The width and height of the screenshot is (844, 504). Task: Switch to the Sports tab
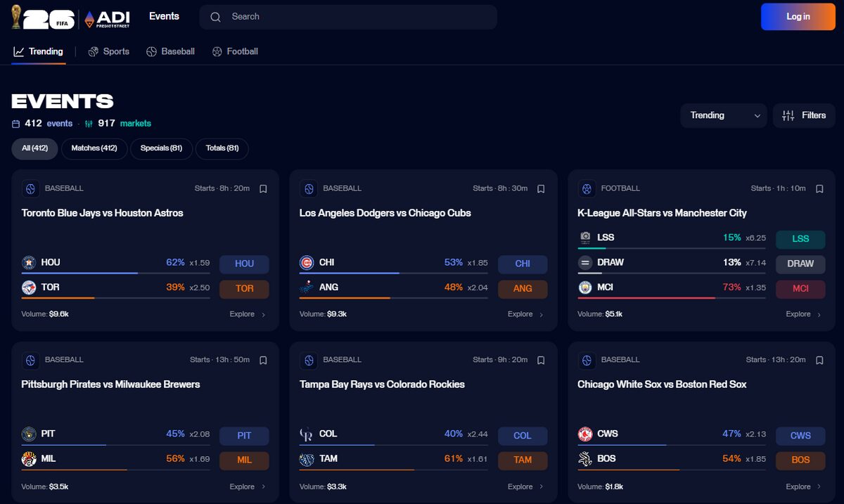(108, 51)
